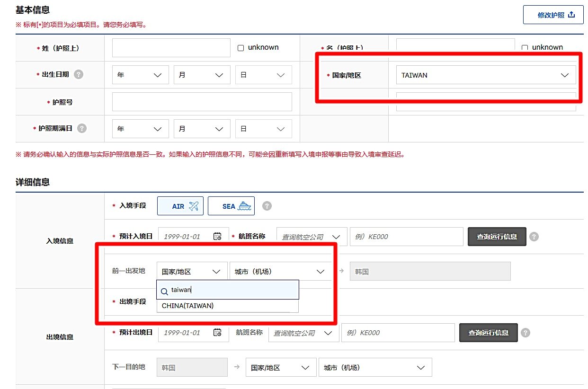Click help icon beside departure 查询运行信息 button
Screen dimensions: 588x389
coord(526,333)
